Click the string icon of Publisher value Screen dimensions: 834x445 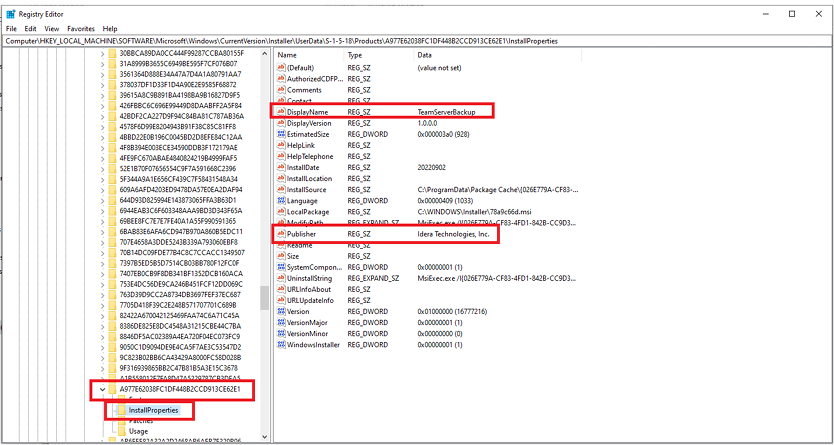coord(281,234)
